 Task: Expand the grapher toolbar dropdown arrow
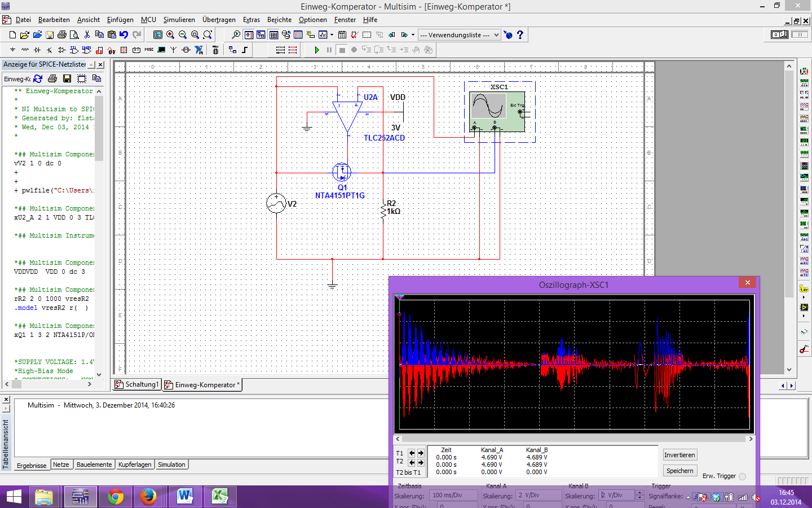[332, 35]
